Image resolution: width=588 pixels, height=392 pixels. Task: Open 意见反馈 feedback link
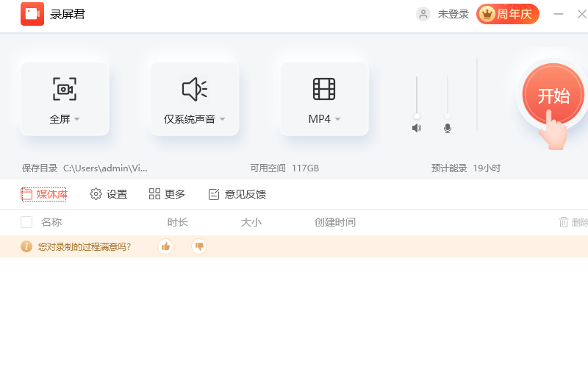[x=237, y=194]
